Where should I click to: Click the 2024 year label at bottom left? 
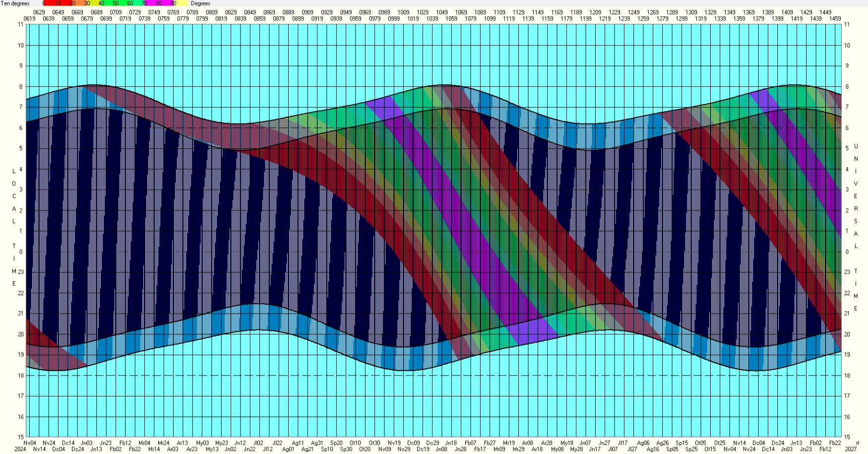point(20,450)
